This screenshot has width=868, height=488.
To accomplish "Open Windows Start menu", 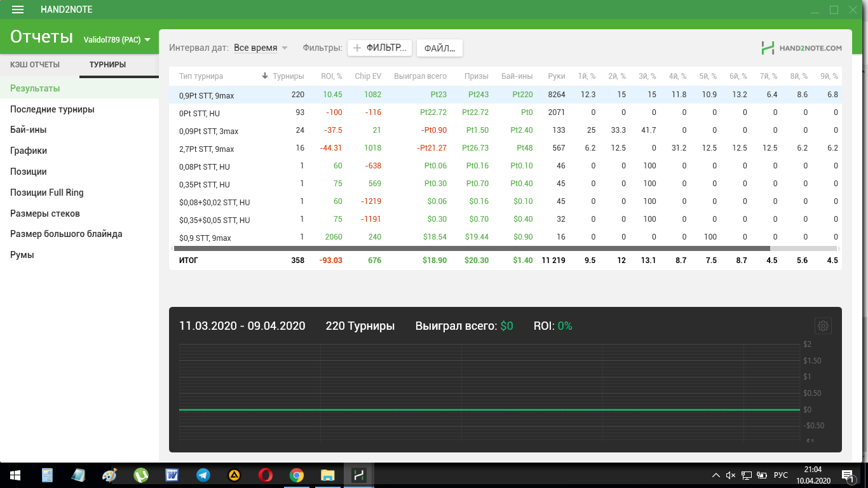I will (x=15, y=475).
